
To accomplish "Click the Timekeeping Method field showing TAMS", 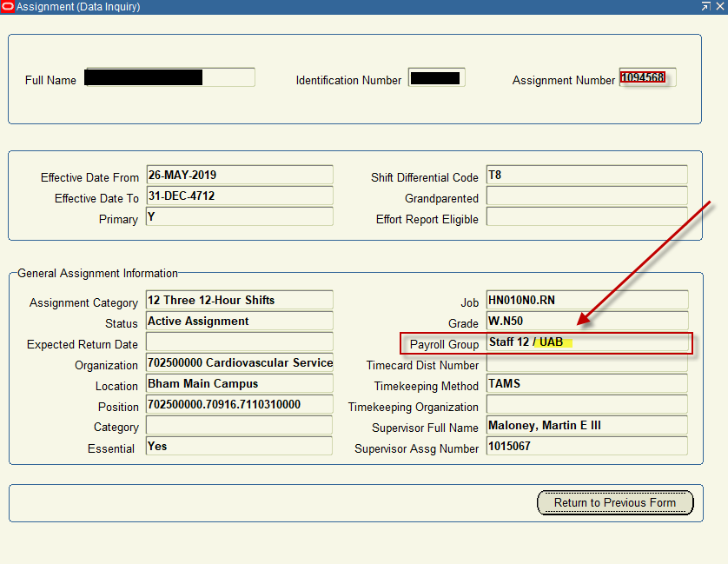I will pyautogui.click(x=586, y=384).
